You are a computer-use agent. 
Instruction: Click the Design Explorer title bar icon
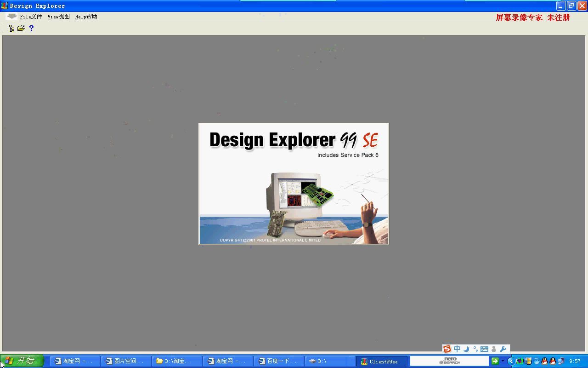pyautogui.click(x=5, y=6)
